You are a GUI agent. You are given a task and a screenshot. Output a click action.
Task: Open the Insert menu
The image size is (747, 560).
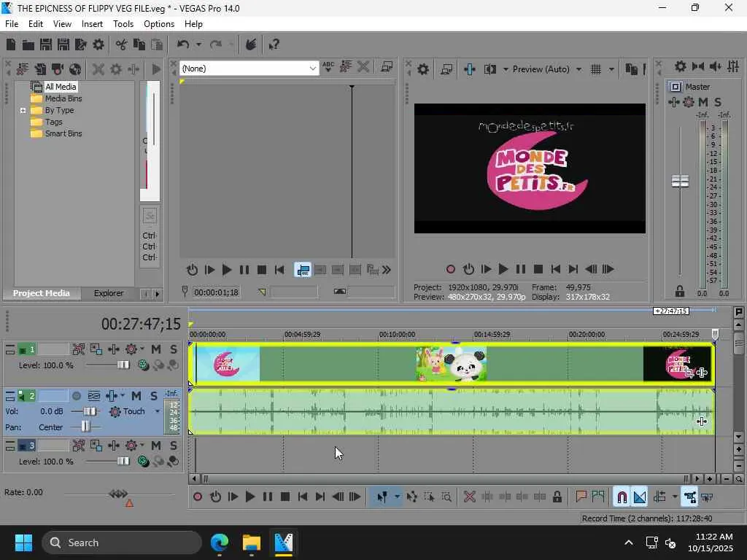[92, 24]
